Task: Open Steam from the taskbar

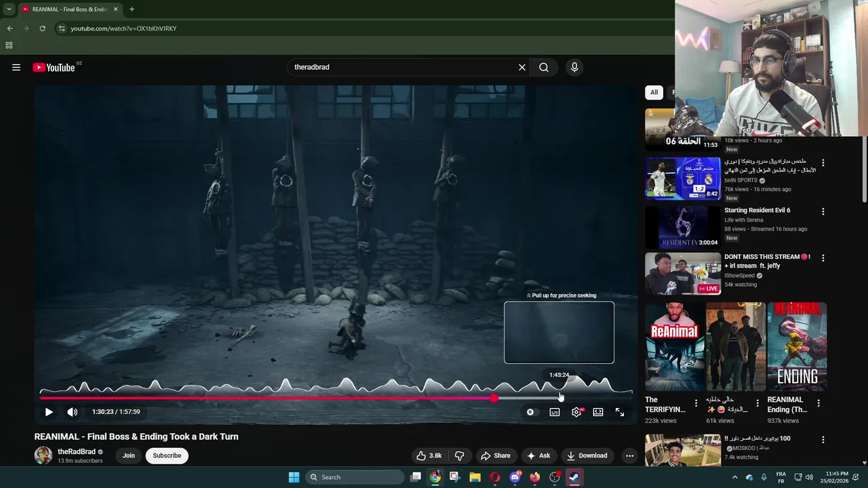Action: (574, 477)
